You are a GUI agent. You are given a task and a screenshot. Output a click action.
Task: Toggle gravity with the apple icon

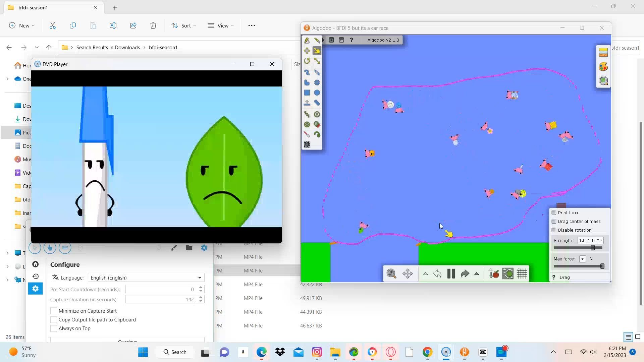[x=494, y=274]
